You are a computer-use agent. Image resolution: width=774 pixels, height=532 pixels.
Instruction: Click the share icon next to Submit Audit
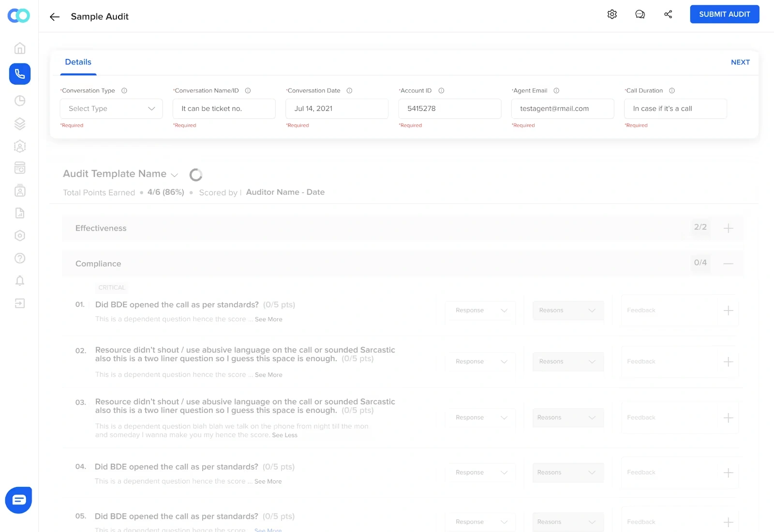click(x=668, y=15)
